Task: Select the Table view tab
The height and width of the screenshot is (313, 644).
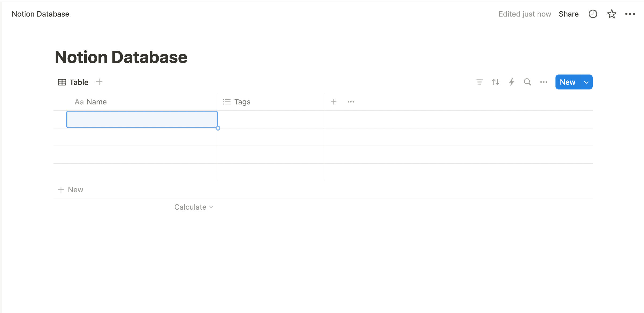Action: click(73, 82)
